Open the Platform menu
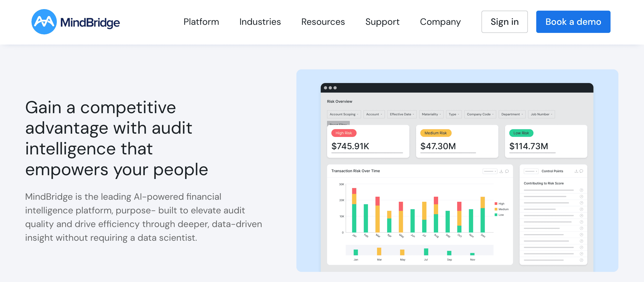 tap(201, 22)
